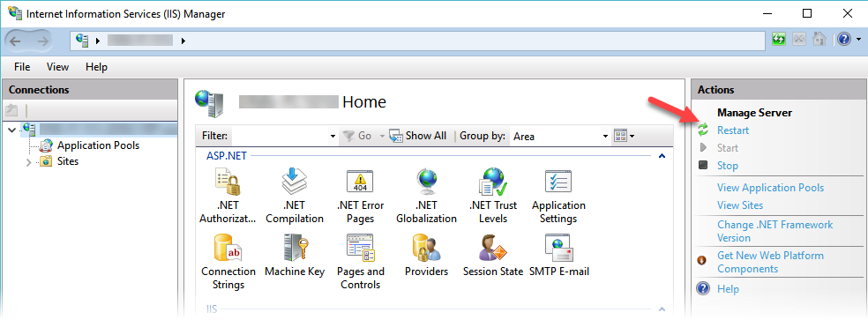868x320 pixels.
Task: Click the view mode icon next to Group by
Action: tap(620, 136)
